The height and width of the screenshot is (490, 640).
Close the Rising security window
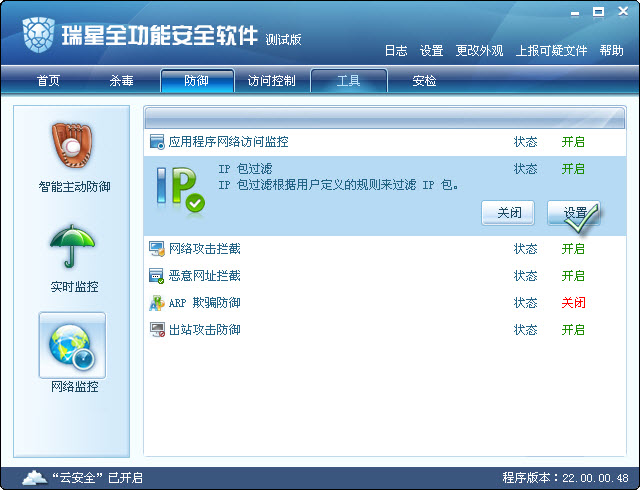pyautogui.click(x=623, y=11)
